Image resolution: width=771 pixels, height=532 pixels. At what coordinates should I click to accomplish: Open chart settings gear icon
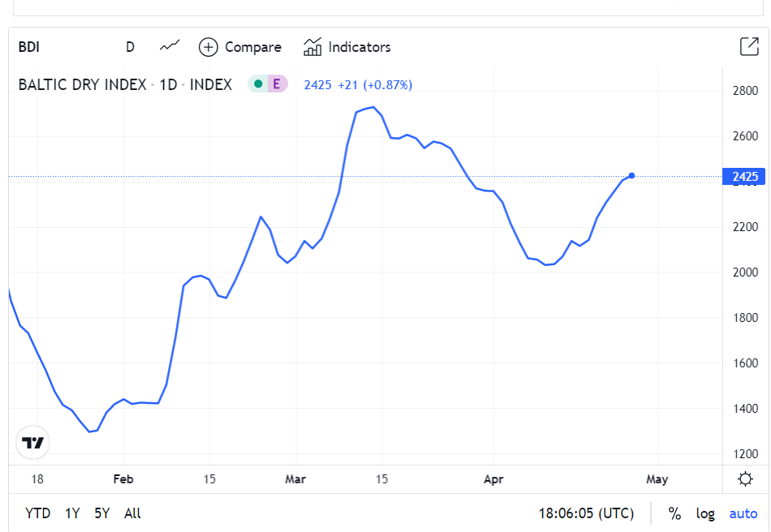click(745, 478)
